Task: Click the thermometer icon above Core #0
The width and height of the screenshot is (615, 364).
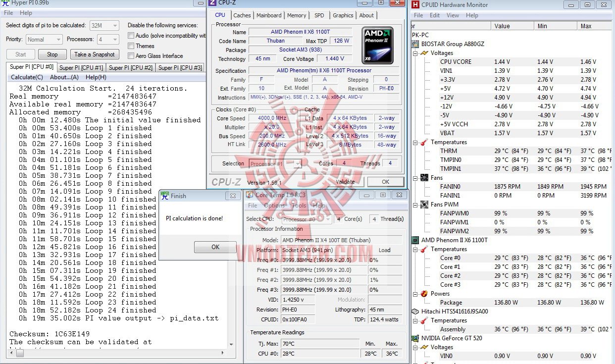Action: (424, 249)
